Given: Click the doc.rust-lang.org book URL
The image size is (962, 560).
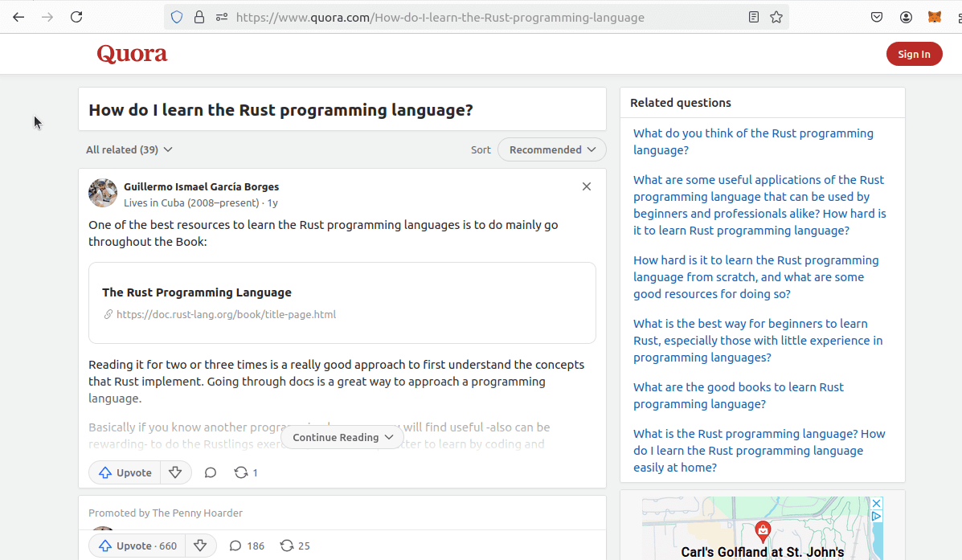Looking at the screenshot, I should point(227,314).
